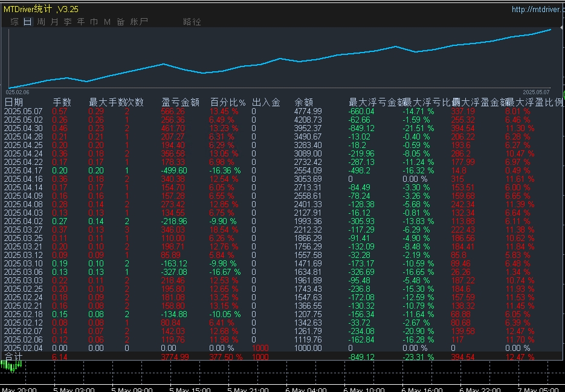Select the 年 yearly tab
This screenshot has width=565, height=392.
pyautogui.click(x=81, y=22)
